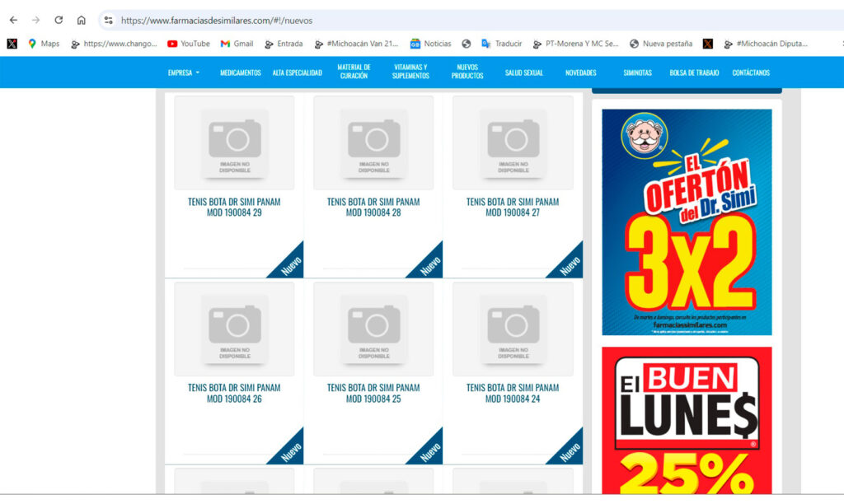Open the Alta Especialidad menu item
The height and width of the screenshot is (504, 844).
(297, 72)
